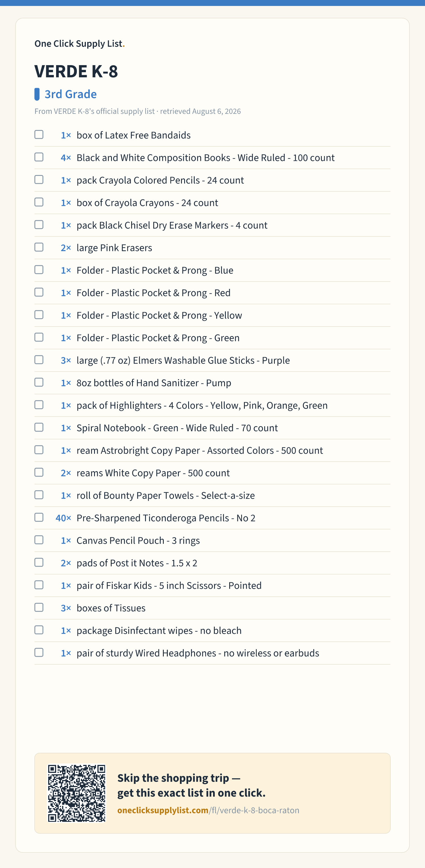
Task: Check the Wired Headphones checkbox
Action: tap(39, 652)
